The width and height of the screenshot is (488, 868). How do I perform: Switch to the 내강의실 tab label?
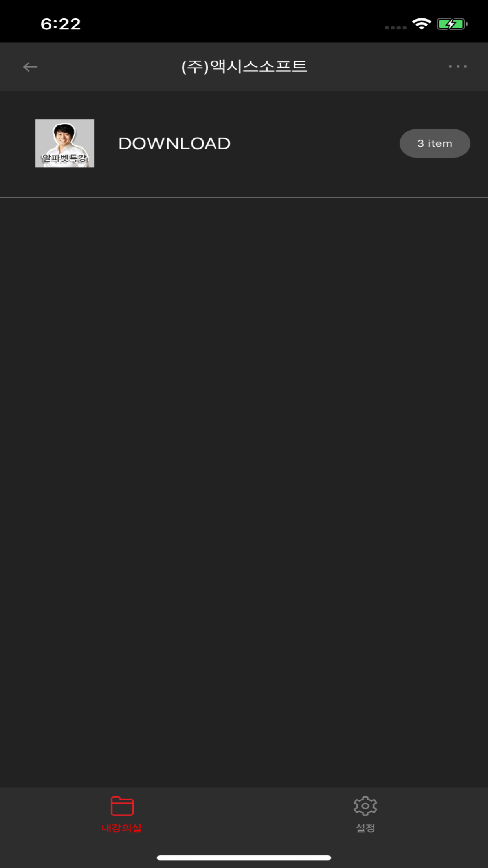[x=122, y=828]
